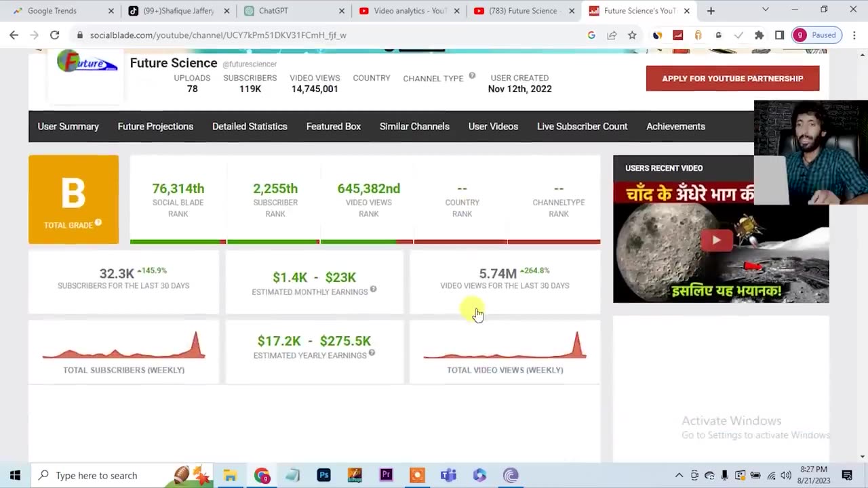The width and height of the screenshot is (868, 488).
Task: Open a new browser tab
Action: click(x=711, y=11)
